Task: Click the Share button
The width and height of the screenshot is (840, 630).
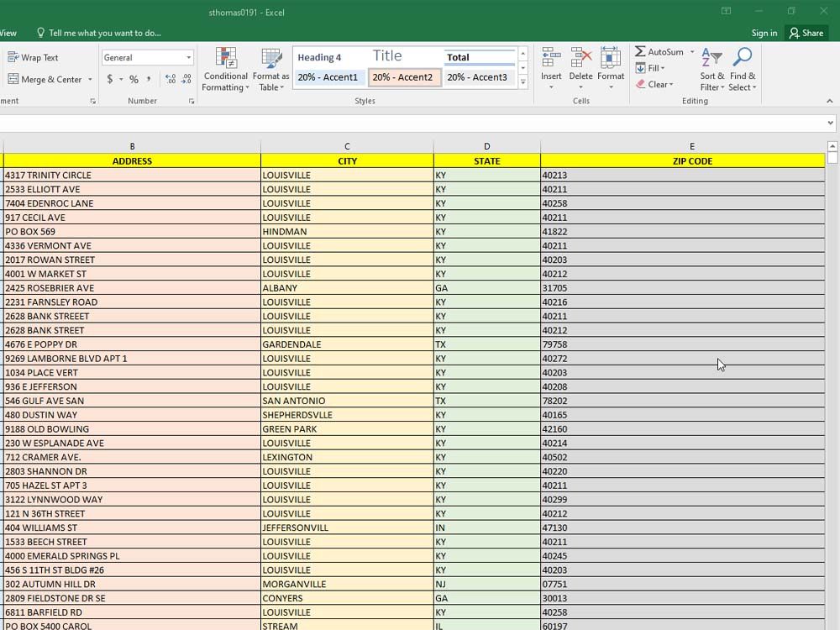Action: tap(806, 33)
